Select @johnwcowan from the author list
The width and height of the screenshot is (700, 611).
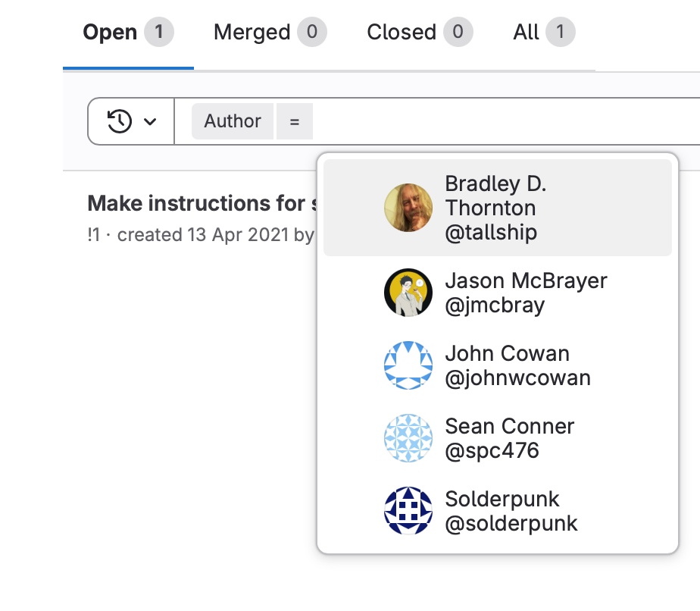(x=517, y=378)
